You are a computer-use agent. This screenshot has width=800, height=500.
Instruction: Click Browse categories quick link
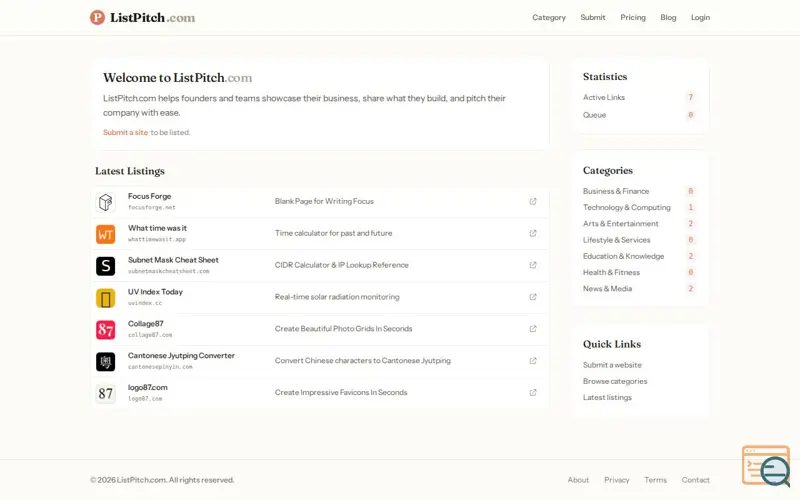pos(615,382)
